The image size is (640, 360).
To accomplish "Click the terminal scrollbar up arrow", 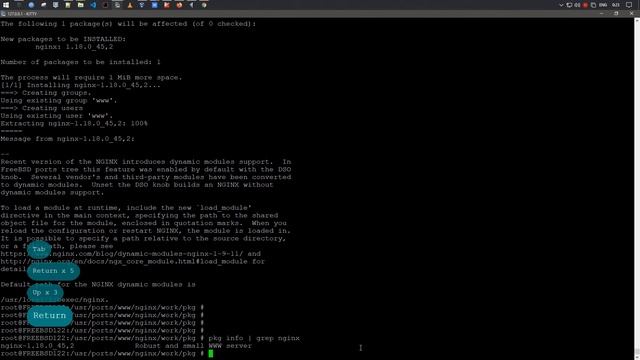I will pos(637,20).
